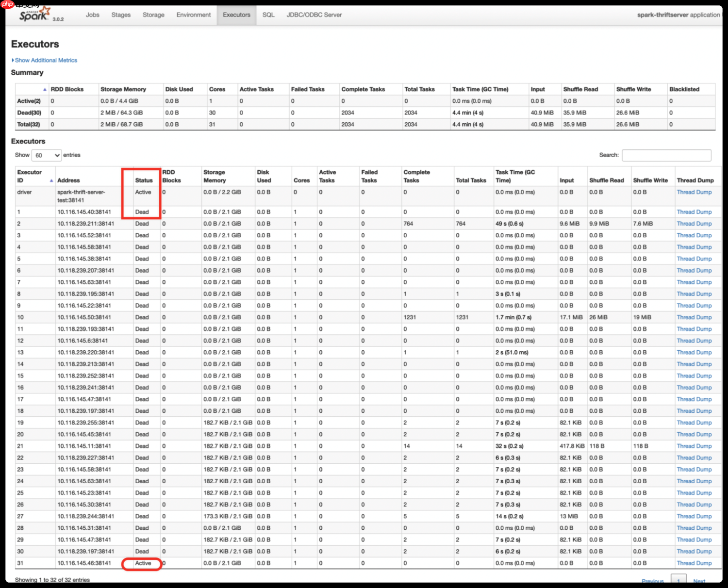The image size is (728, 588).
Task: Switch to the SQL tab
Action: 268,15
